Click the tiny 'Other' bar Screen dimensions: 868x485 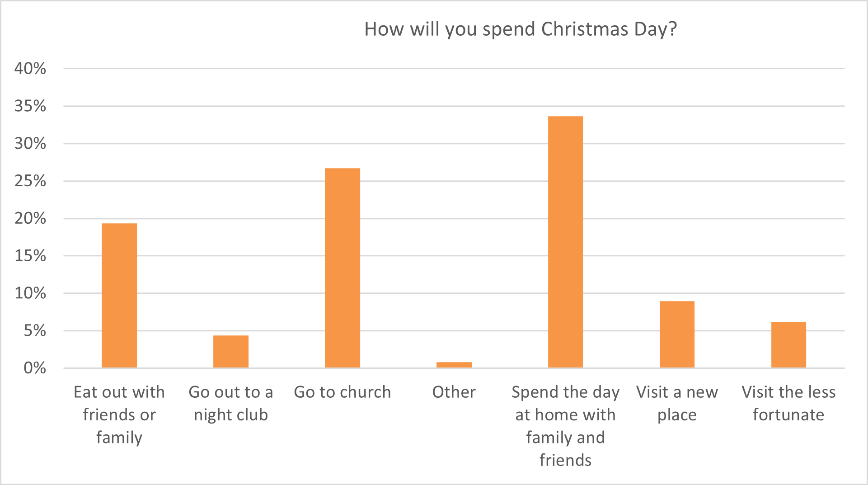point(454,365)
